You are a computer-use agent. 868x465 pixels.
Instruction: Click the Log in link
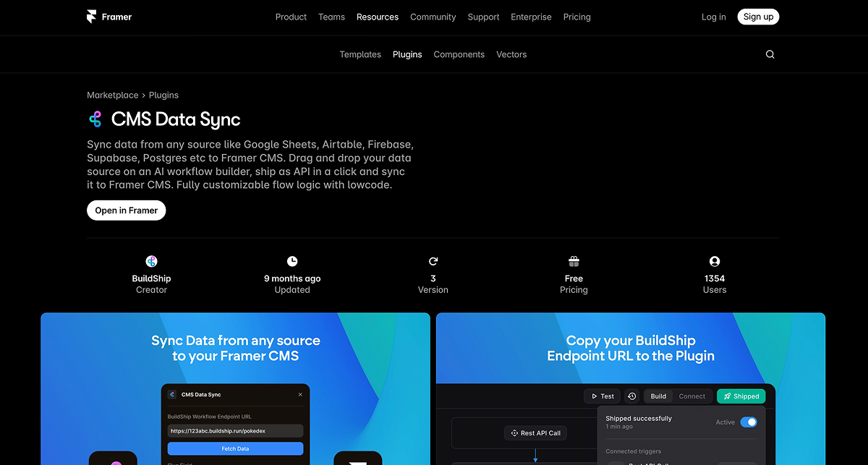tap(714, 17)
